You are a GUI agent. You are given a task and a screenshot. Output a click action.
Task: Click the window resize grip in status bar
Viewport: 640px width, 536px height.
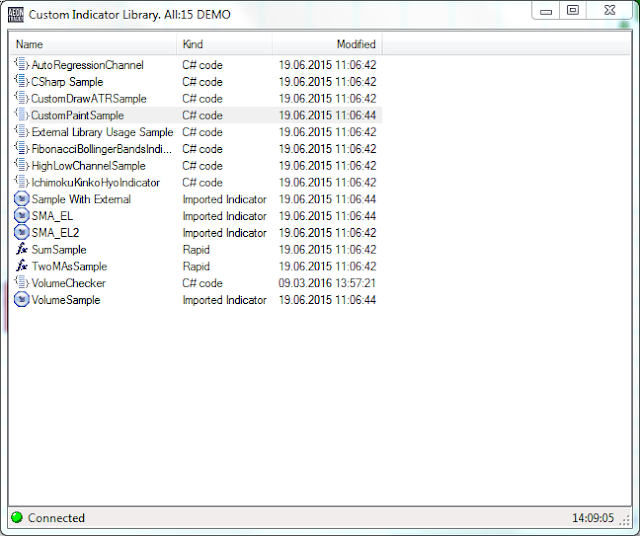point(625,519)
